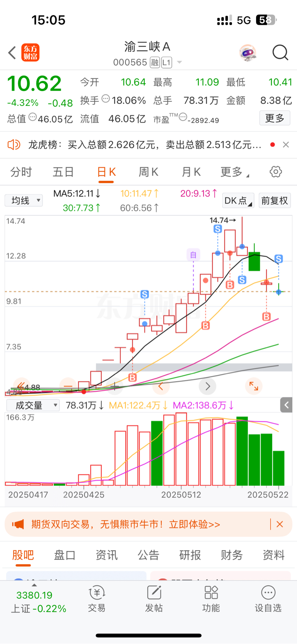Open 交易 trading icon
The width and height of the screenshot is (297, 644).
click(97, 599)
